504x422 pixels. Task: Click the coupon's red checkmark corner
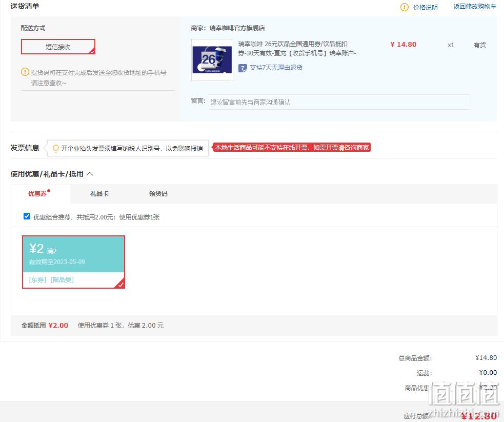tap(120, 284)
